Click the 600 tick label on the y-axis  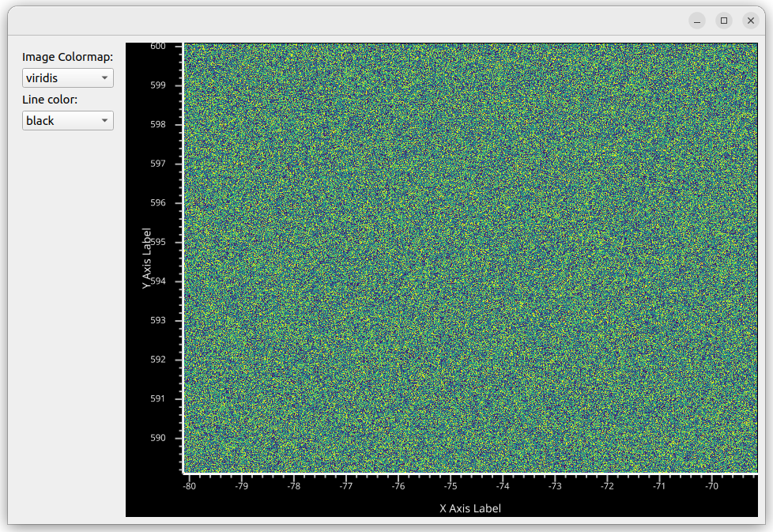point(156,46)
